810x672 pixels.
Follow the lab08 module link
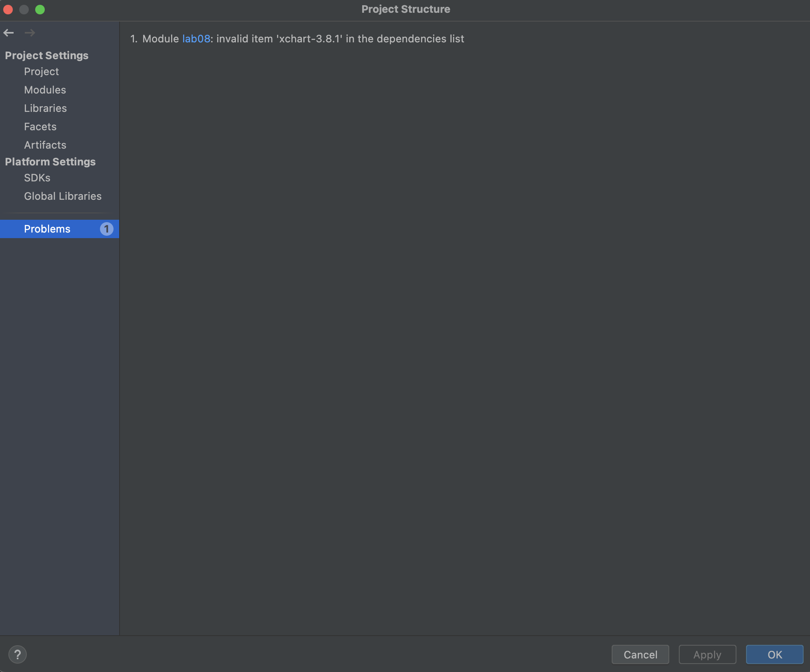point(196,39)
